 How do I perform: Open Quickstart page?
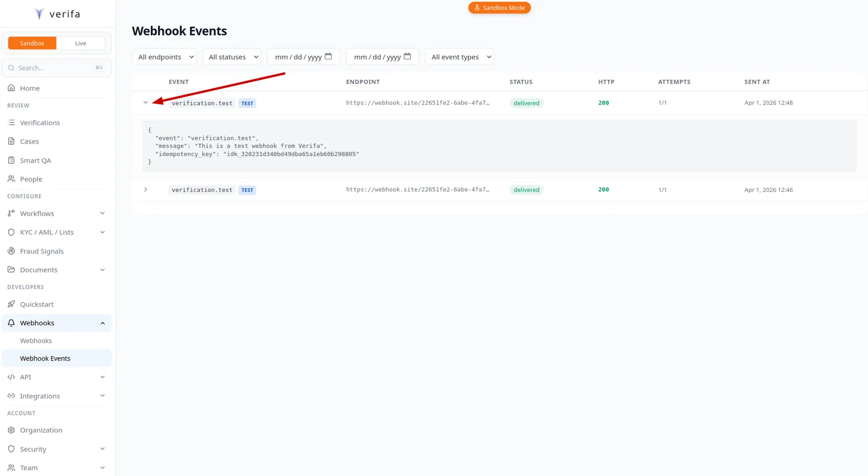click(56, 304)
